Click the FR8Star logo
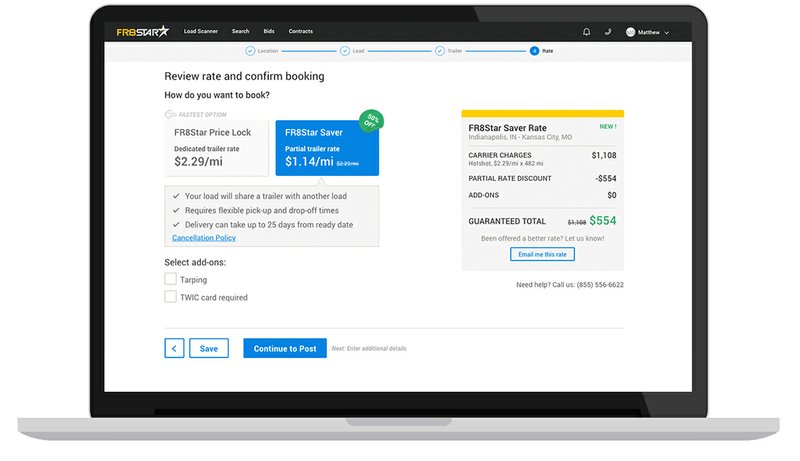 pos(142,32)
